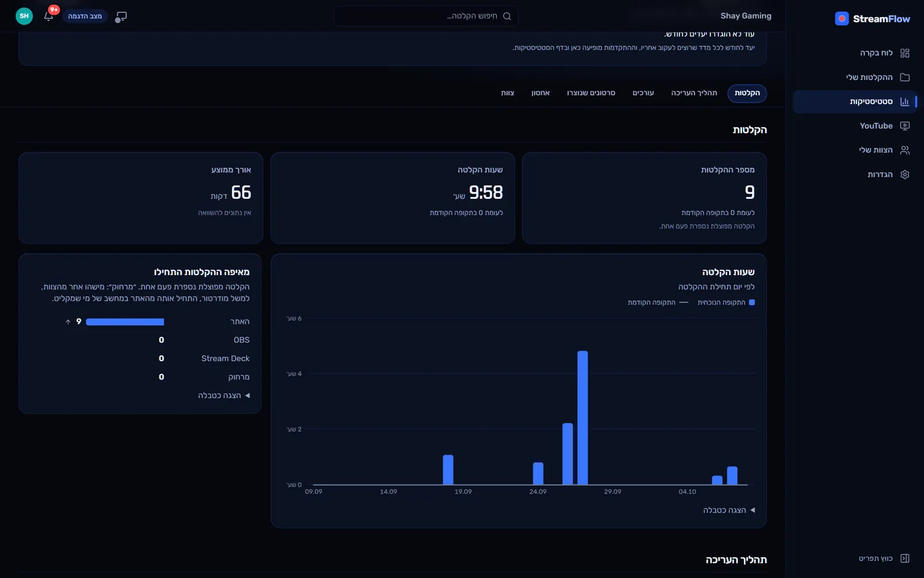The height and width of the screenshot is (578, 924).
Task: Click the StreamFlow logo
Action: (x=872, y=18)
